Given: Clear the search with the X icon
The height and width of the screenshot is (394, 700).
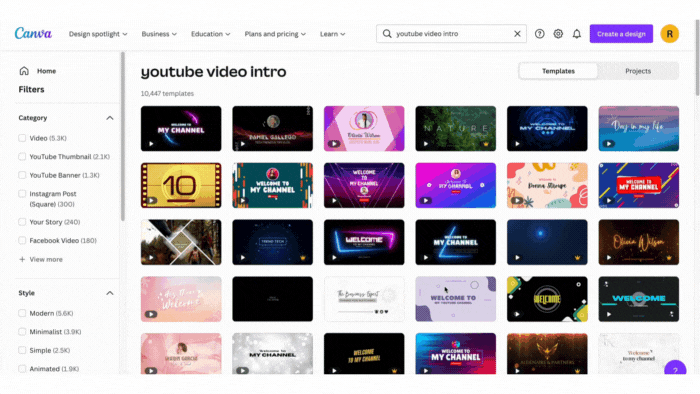Looking at the screenshot, I should point(517,34).
